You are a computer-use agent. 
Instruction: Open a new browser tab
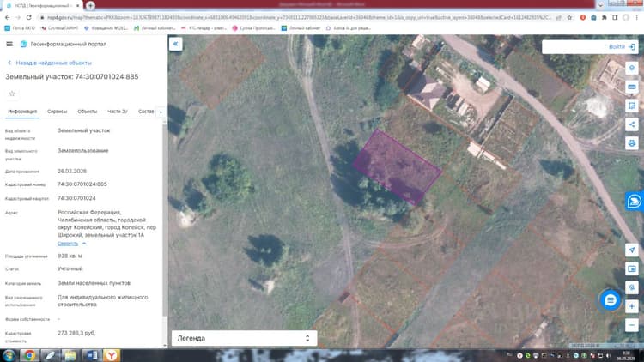90,5
